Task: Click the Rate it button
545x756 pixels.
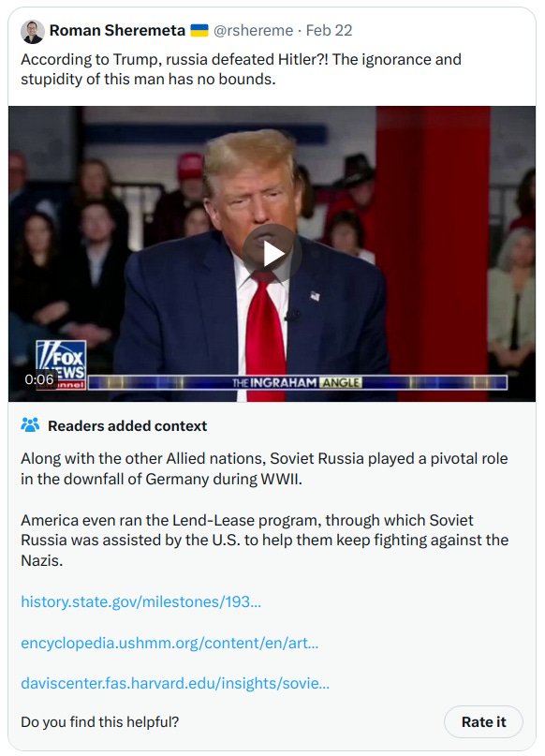Action: [x=483, y=721]
